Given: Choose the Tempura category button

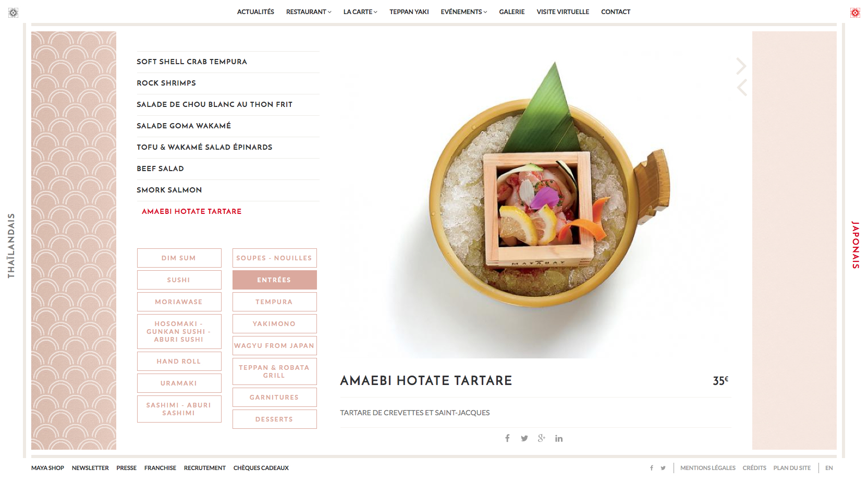Looking at the screenshot, I should pos(274,302).
